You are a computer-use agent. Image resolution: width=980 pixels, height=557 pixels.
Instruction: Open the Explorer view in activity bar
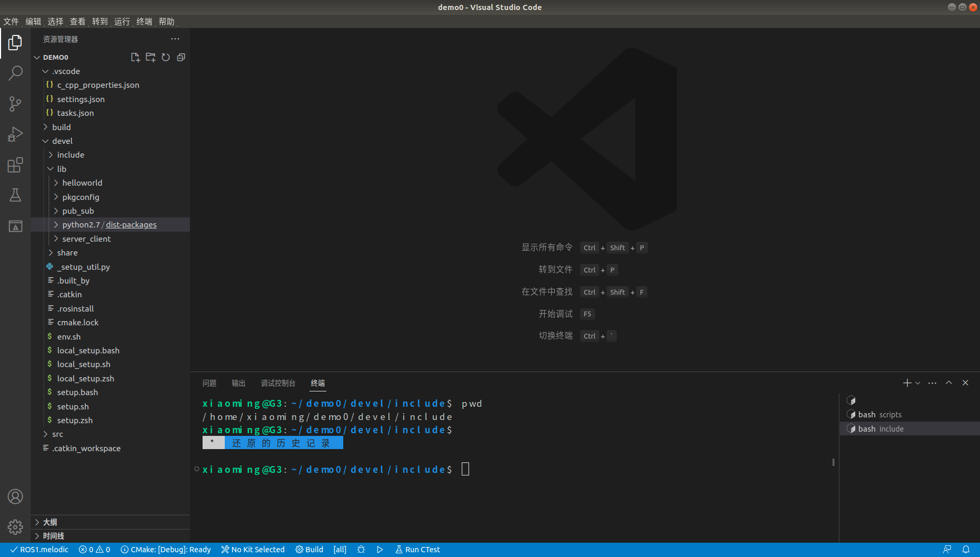tap(15, 42)
